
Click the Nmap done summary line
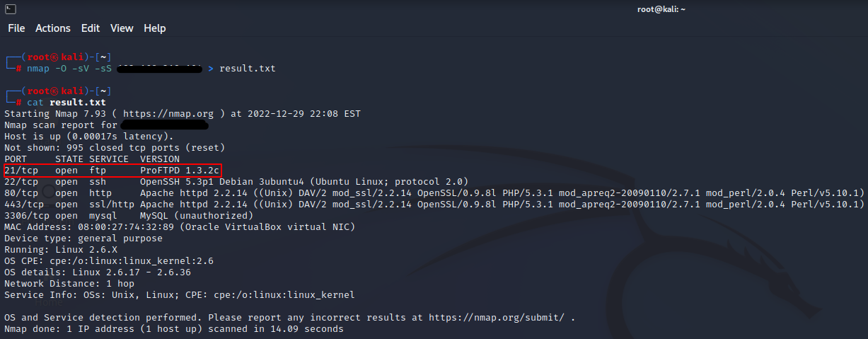(174, 329)
